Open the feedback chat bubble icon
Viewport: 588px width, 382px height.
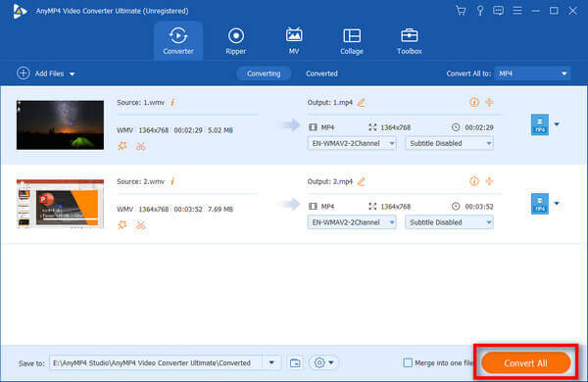pos(498,11)
